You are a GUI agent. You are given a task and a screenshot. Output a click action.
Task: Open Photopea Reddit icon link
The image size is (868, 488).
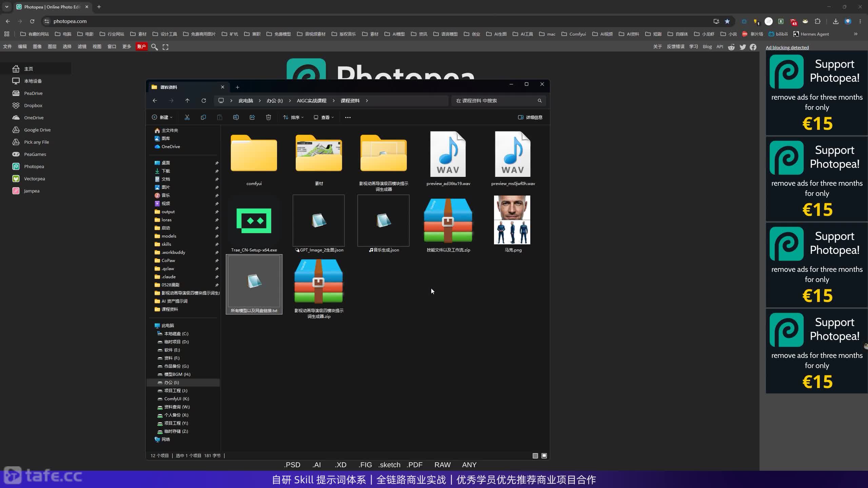click(731, 47)
